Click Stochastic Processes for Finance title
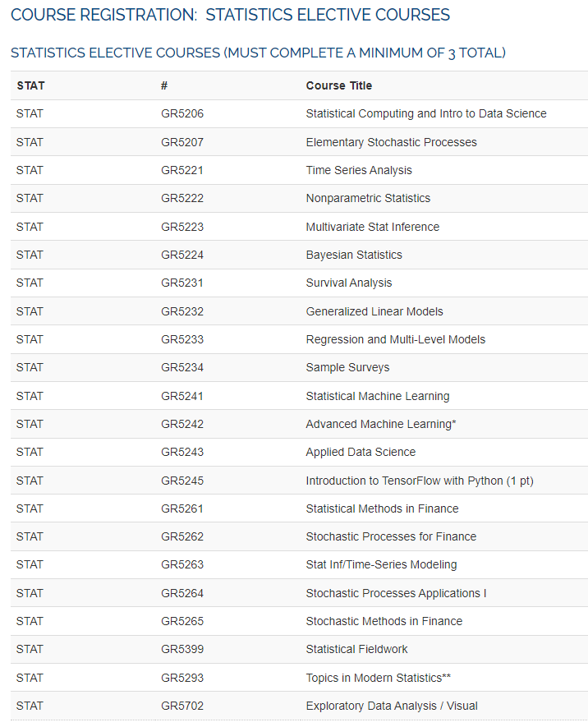This screenshot has height=727, width=588. (x=391, y=536)
